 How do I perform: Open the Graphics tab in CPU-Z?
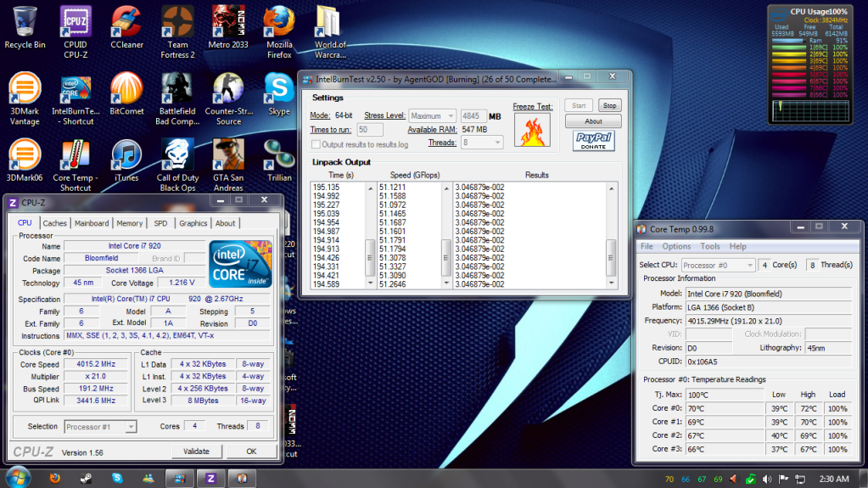point(193,223)
